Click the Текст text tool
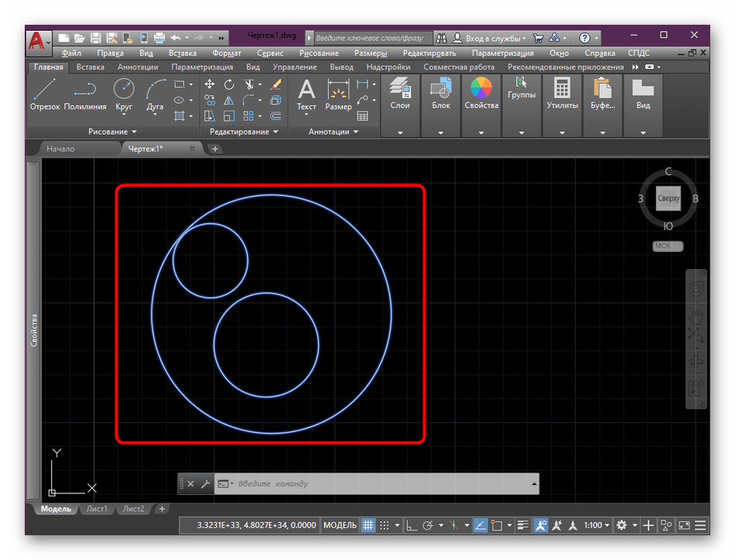 (306, 95)
